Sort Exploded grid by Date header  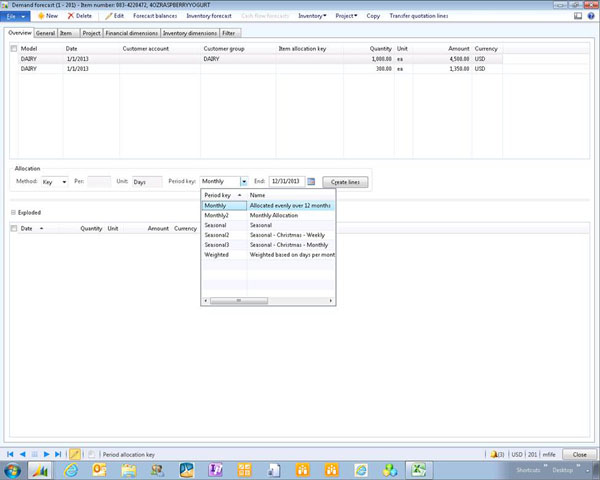(x=32, y=229)
